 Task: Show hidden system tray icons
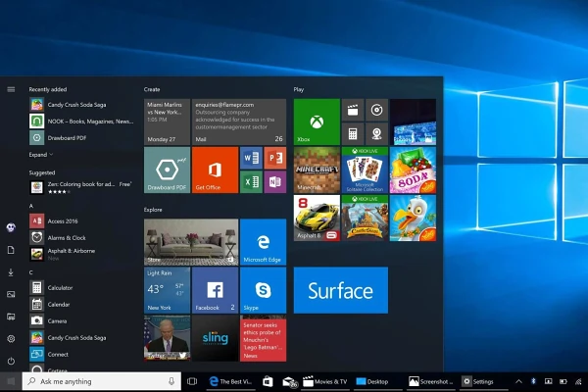[x=518, y=381]
